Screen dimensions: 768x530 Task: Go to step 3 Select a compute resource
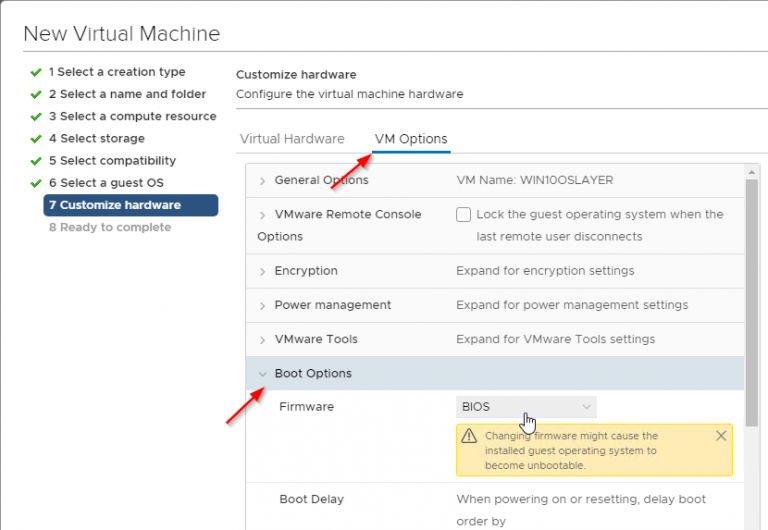[132, 116]
